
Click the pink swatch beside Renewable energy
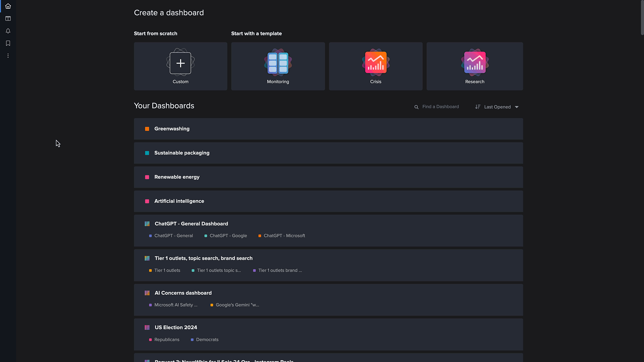pos(147,177)
